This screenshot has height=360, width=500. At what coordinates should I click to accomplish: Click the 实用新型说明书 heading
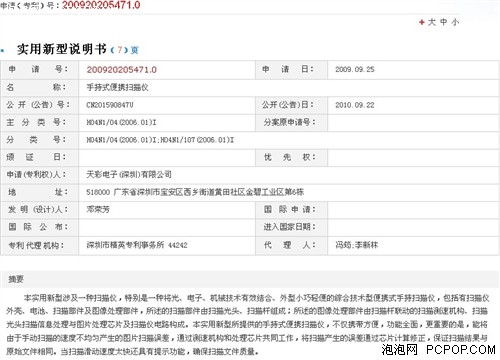(62, 49)
